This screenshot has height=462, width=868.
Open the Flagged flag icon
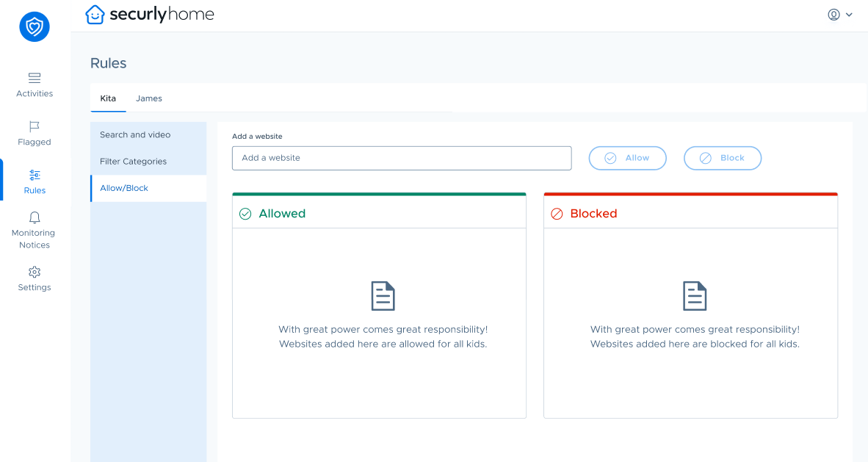[x=35, y=126]
